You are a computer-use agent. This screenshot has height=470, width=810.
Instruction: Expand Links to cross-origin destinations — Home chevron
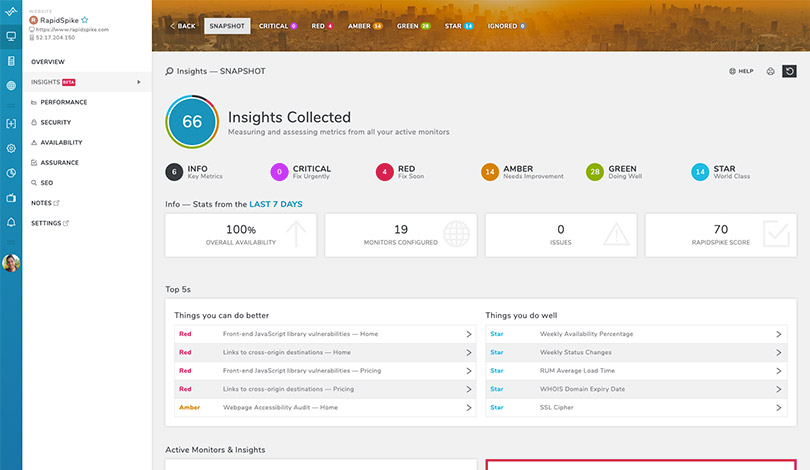pos(469,353)
